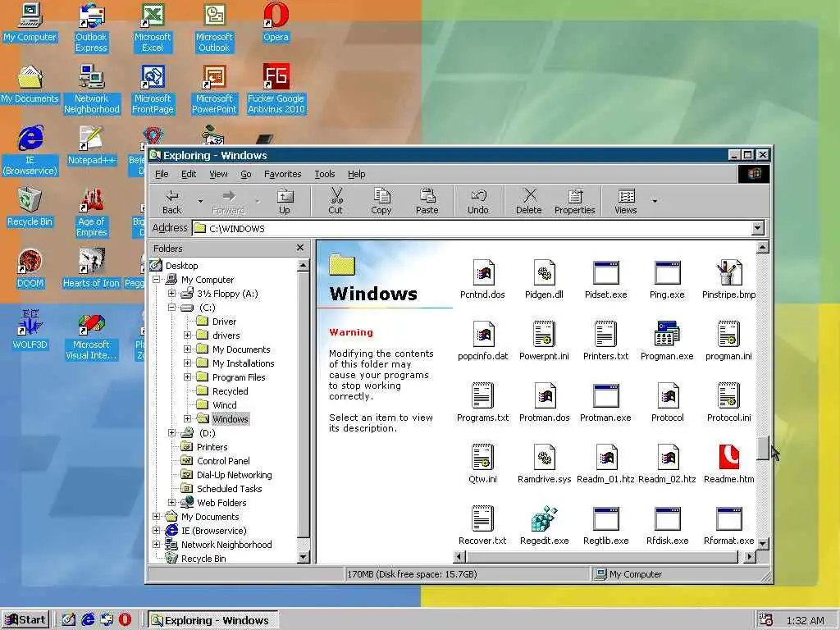This screenshot has height=630, width=840.
Task: Select Control Panel in the tree
Action: 223,461
